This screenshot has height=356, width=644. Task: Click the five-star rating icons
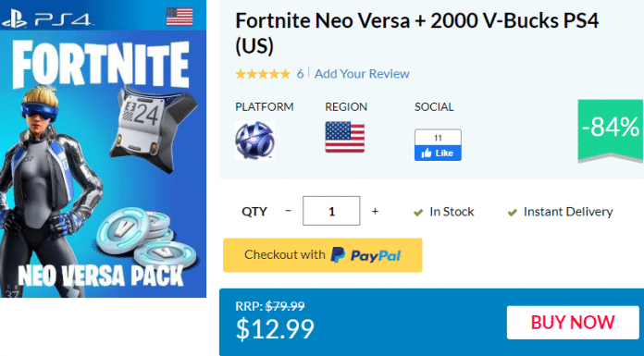(x=263, y=74)
